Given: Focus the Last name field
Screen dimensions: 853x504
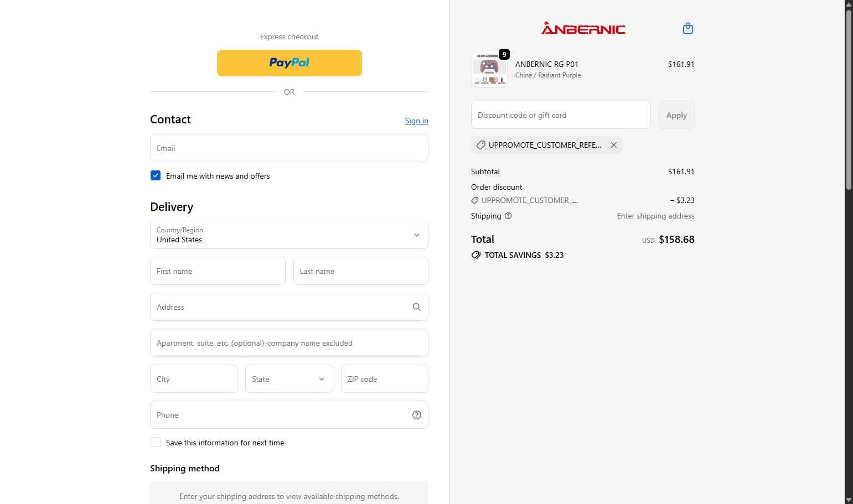Looking at the screenshot, I should pos(361,271).
